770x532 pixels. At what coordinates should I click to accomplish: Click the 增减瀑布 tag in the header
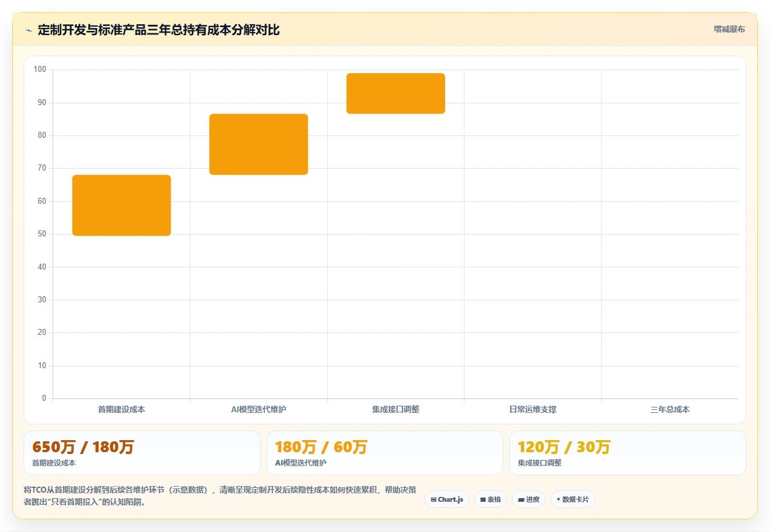pos(729,29)
